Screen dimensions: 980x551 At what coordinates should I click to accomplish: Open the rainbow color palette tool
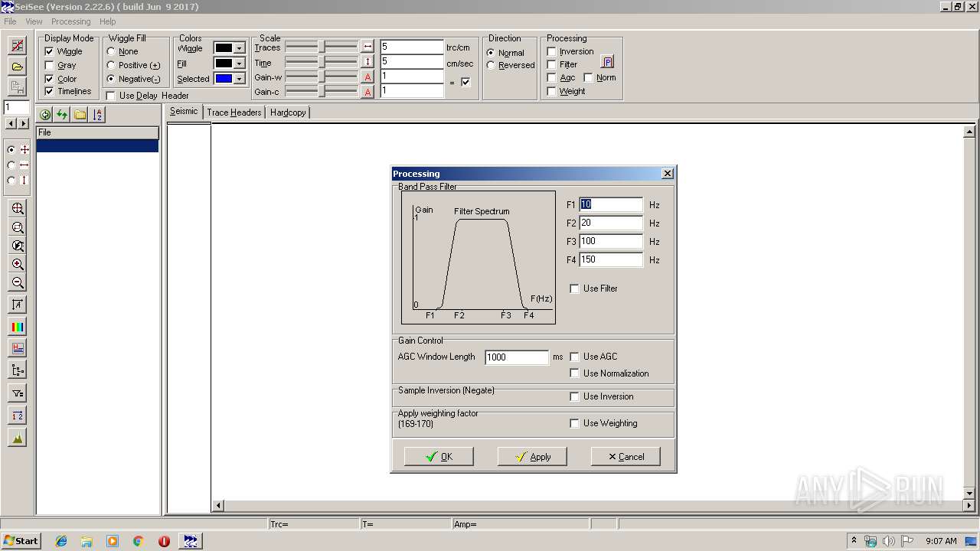pyautogui.click(x=18, y=327)
